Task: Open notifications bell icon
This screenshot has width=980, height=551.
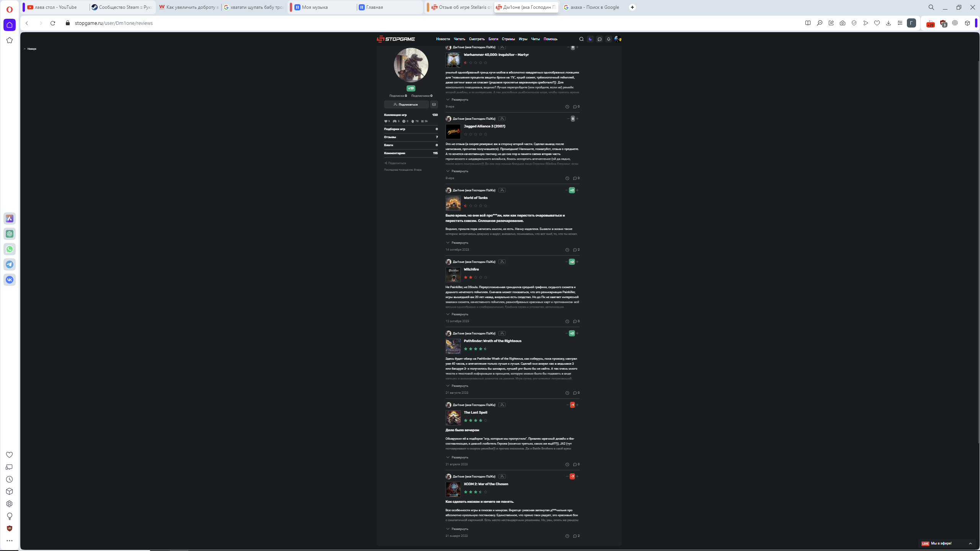Action: 609,39
